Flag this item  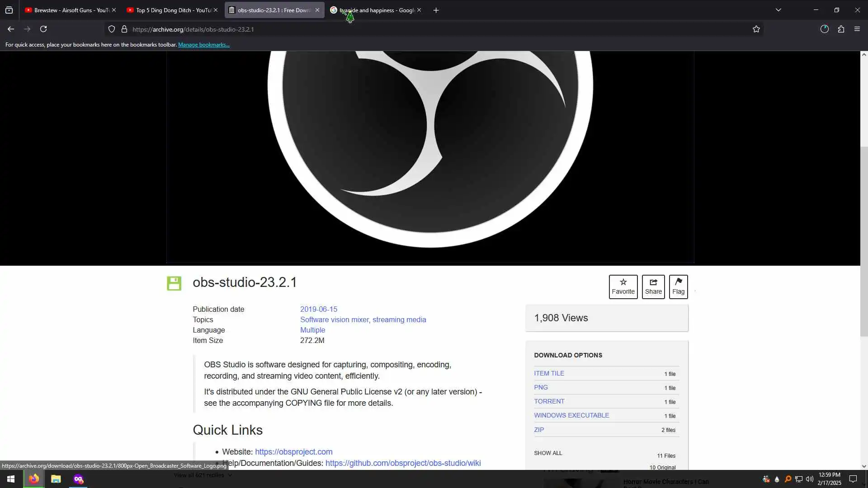[678, 286]
